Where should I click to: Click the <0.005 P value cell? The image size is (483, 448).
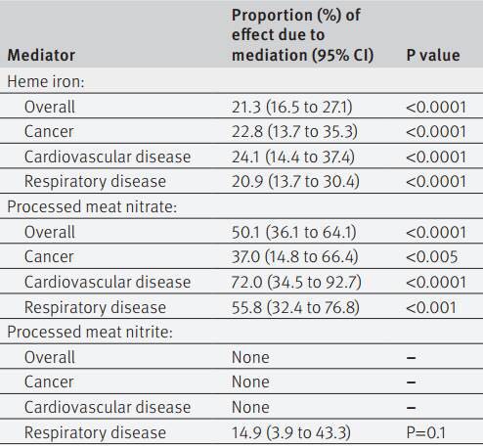432,256
